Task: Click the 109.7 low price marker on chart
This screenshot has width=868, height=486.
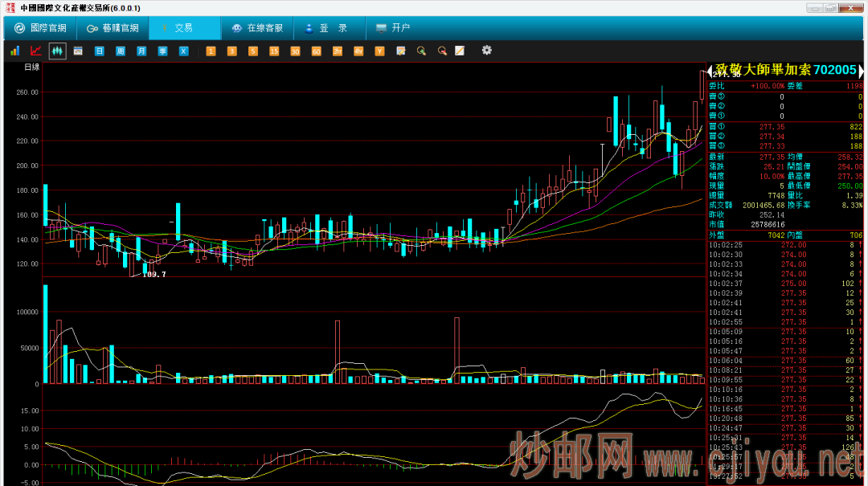Action: [x=154, y=275]
